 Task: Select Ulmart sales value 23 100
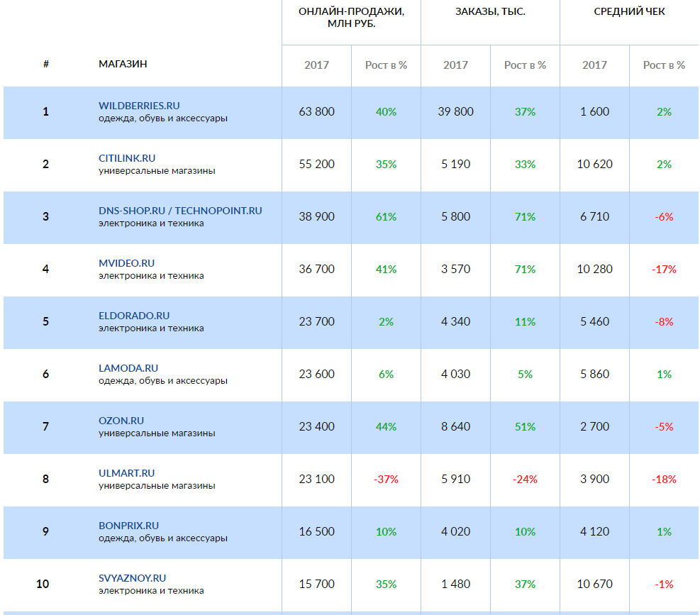tap(316, 479)
